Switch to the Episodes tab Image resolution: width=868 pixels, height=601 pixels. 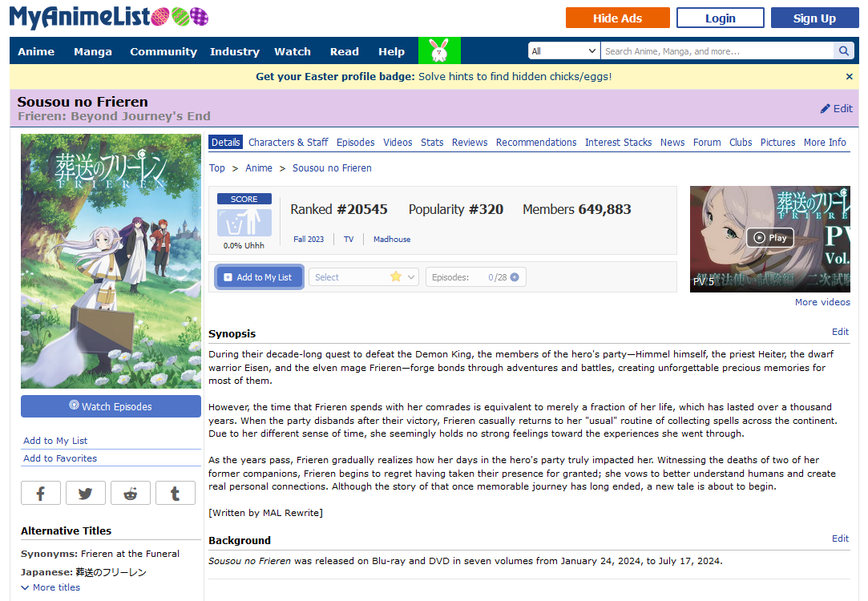[355, 142]
